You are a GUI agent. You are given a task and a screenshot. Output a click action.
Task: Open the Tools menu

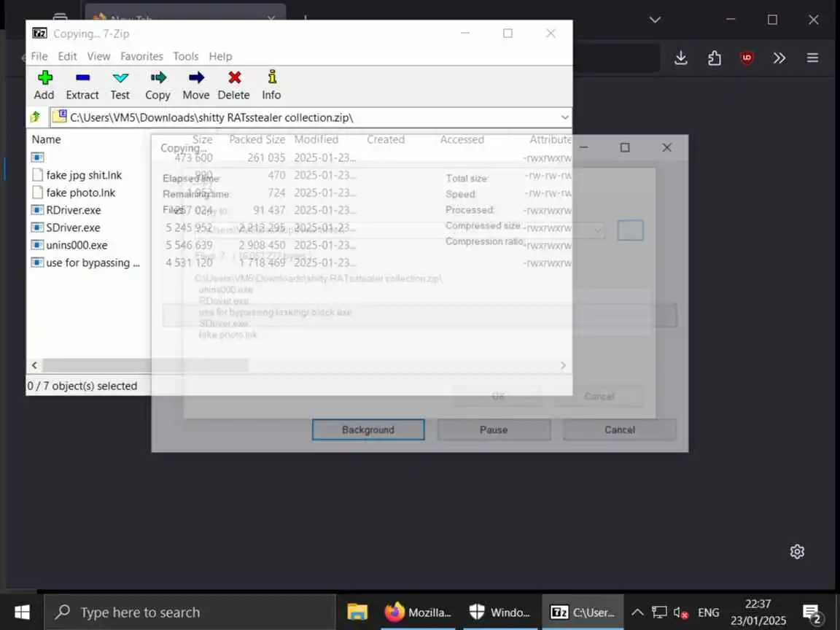click(x=186, y=56)
